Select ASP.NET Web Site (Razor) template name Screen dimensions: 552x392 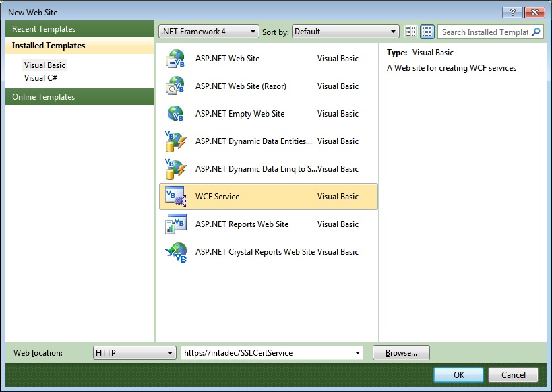tap(241, 86)
